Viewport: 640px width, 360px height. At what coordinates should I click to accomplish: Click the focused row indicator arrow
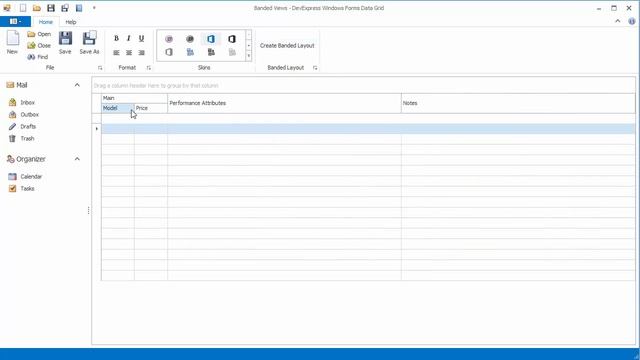coord(97,129)
